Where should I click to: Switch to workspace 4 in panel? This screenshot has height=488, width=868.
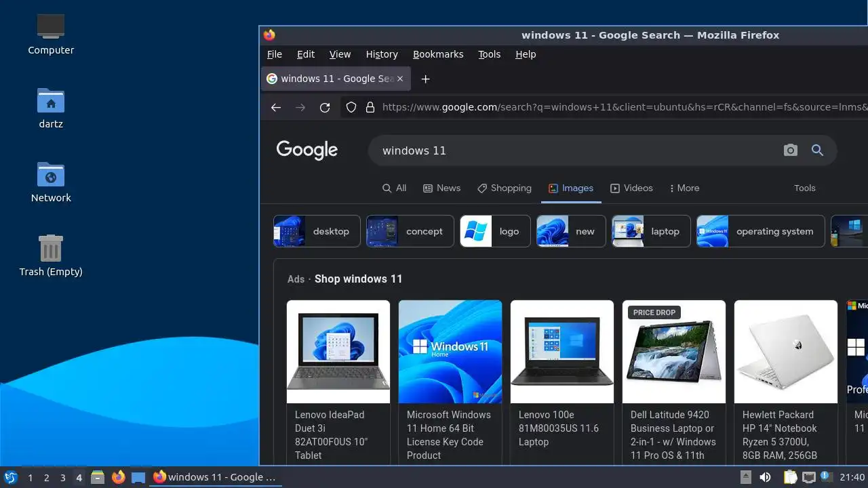(79, 478)
